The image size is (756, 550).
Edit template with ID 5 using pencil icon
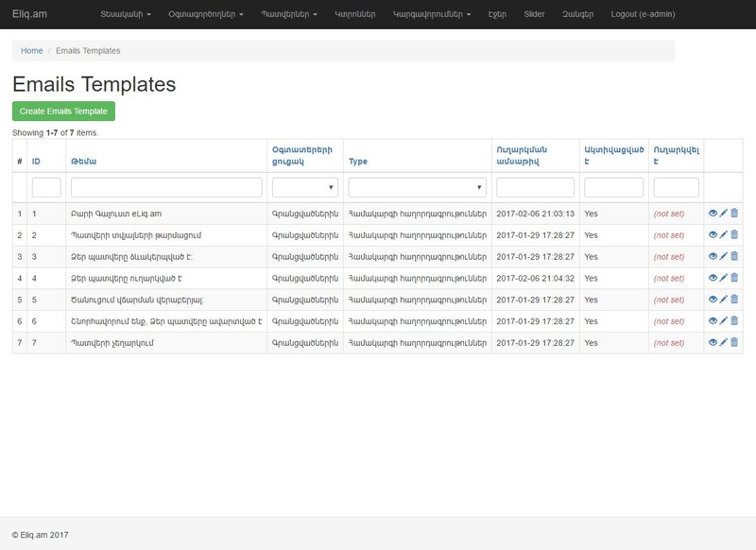tap(724, 300)
